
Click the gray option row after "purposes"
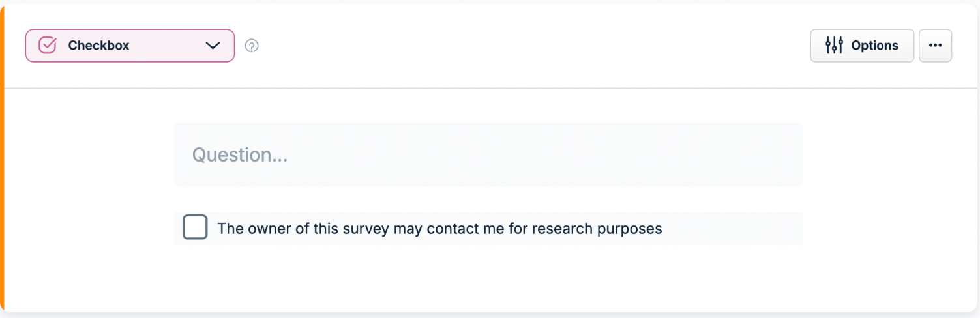pos(733,228)
